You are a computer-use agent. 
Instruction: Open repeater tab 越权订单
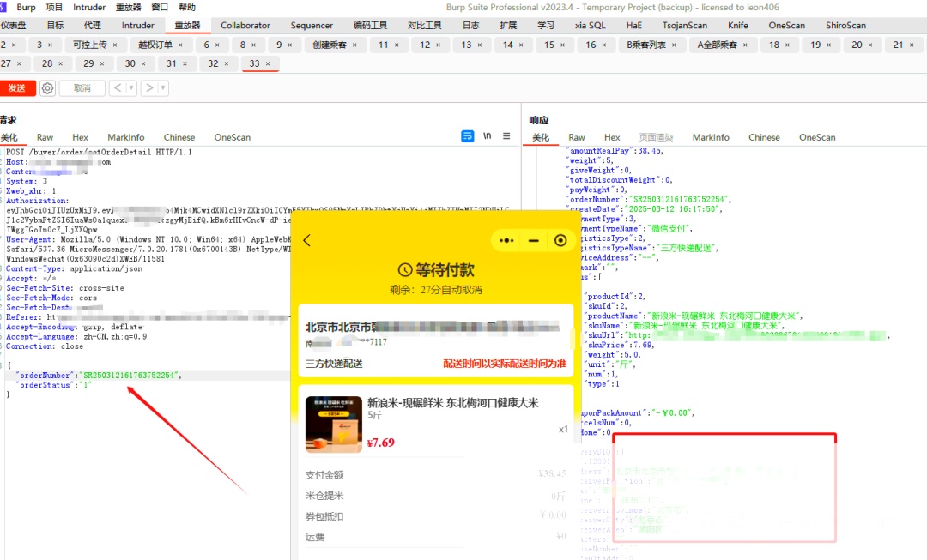tap(155, 45)
